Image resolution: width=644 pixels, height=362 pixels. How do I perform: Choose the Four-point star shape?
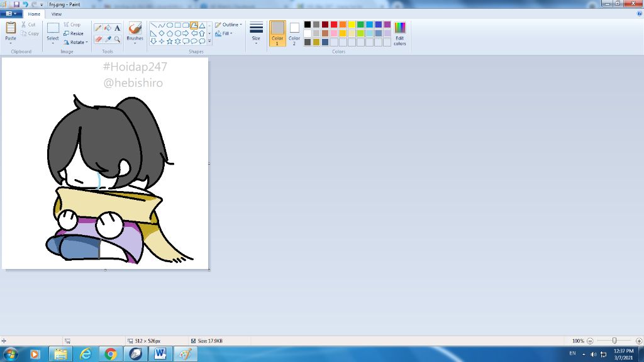pyautogui.click(x=162, y=41)
